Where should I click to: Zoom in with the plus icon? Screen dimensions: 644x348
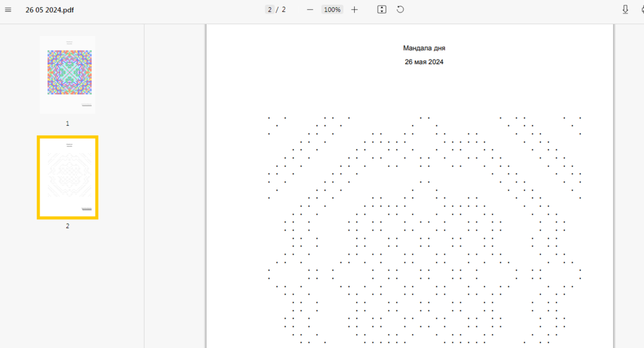(x=354, y=10)
